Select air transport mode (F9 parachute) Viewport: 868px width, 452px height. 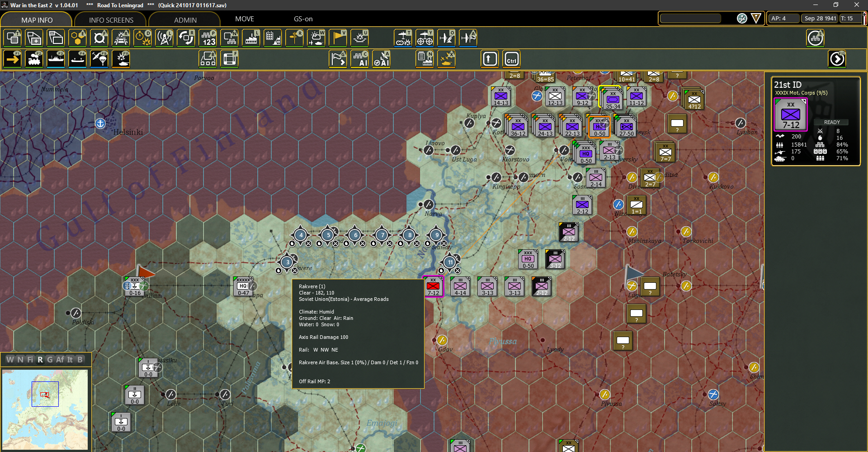(x=99, y=59)
